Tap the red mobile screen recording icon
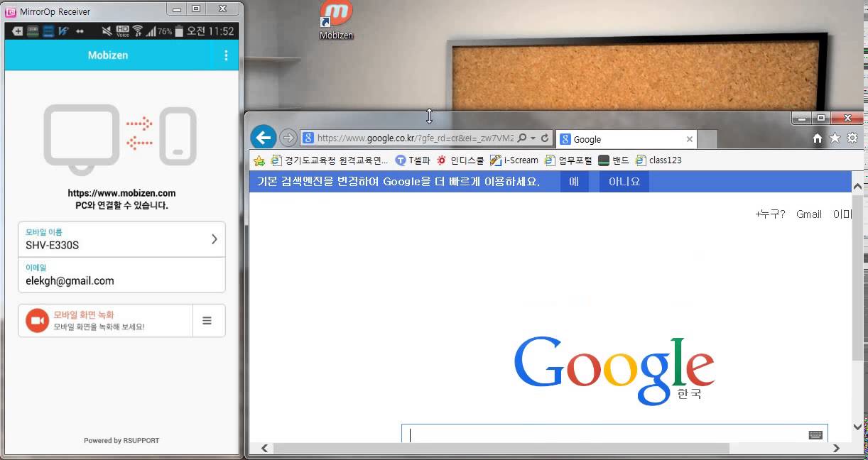Screen dimensions: 868x460 (36, 321)
